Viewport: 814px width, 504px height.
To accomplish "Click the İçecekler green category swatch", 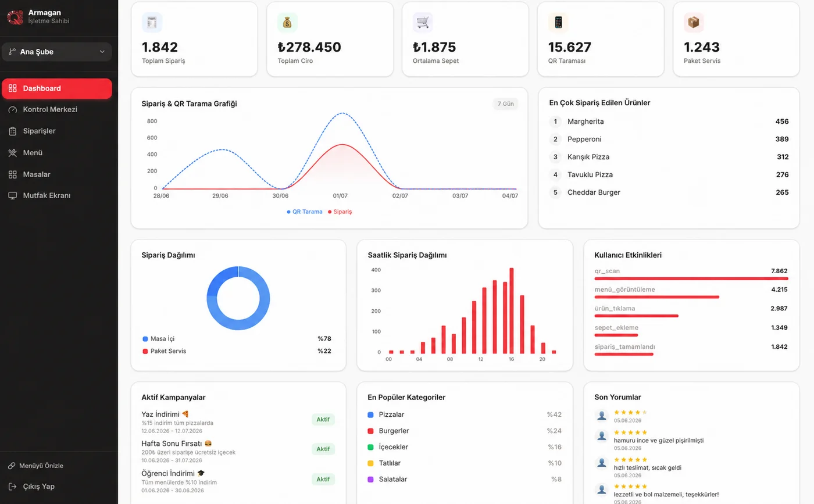I will (x=370, y=447).
